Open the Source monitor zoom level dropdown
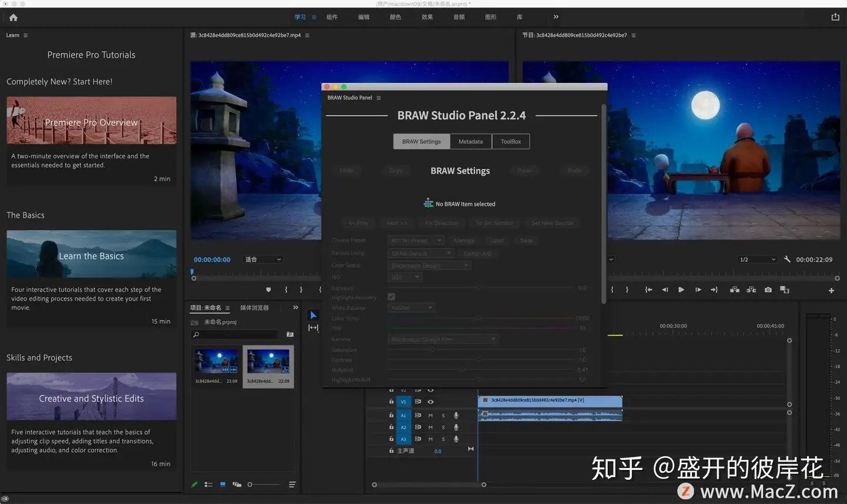 click(264, 259)
